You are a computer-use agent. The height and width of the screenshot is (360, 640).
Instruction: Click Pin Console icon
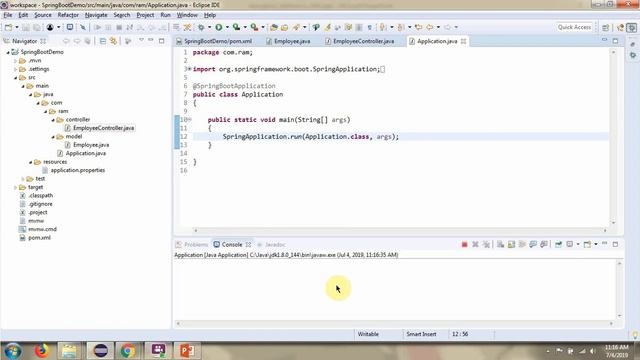click(558, 244)
